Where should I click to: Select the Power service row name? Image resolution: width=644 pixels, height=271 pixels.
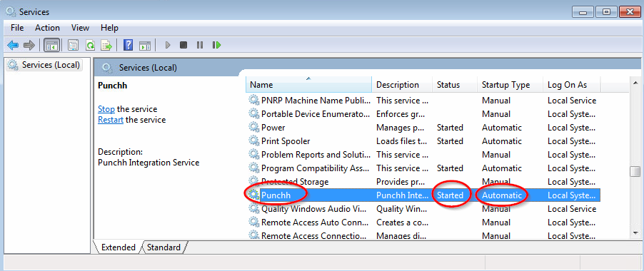[x=273, y=128]
